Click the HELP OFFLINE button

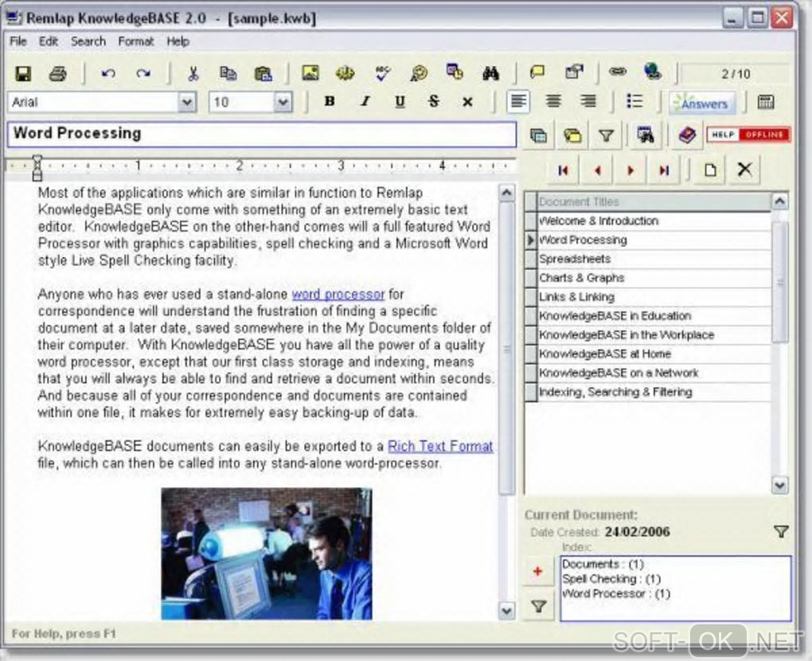748,135
